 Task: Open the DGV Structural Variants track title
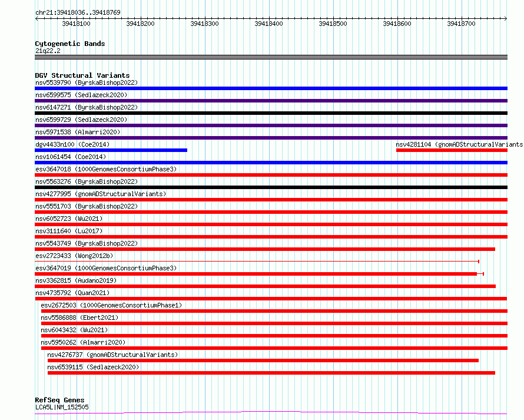pyautogui.click(x=82, y=75)
